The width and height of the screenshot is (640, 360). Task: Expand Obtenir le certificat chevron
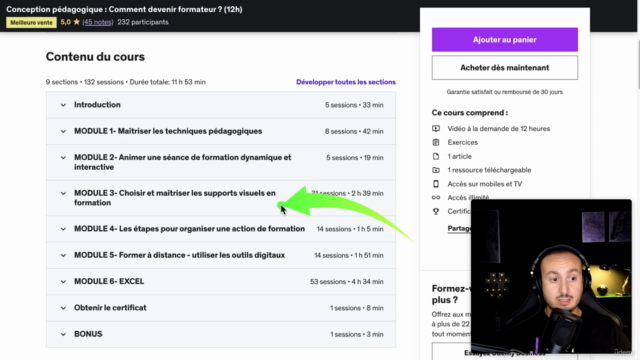(63, 308)
